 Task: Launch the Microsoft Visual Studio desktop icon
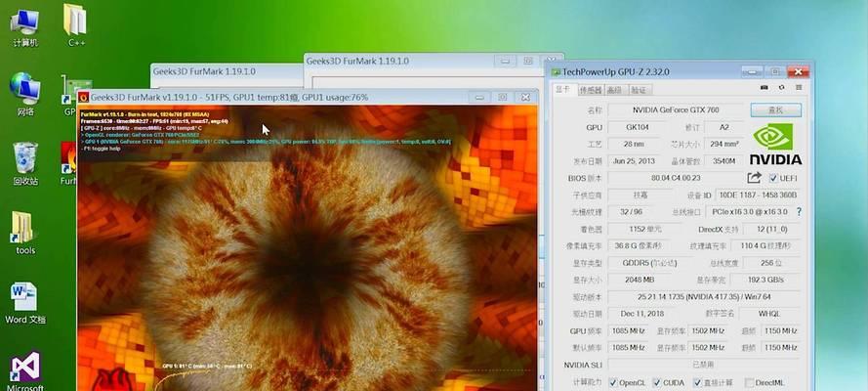pos(25,371)
